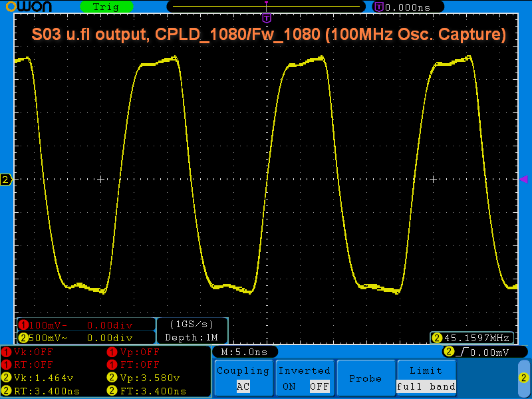Open the Limit bandwidth menu button
Viewport: 532px width, 399px height.
426,378
